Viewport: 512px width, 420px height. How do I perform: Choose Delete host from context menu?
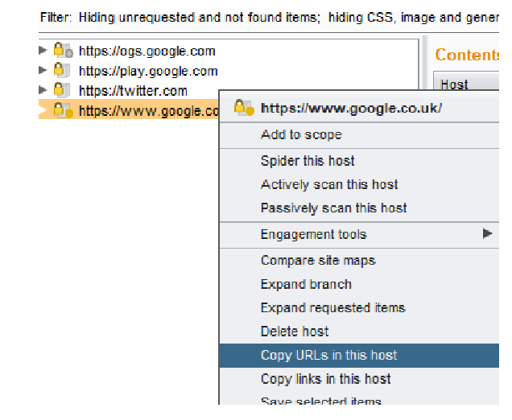pos(295,331)
